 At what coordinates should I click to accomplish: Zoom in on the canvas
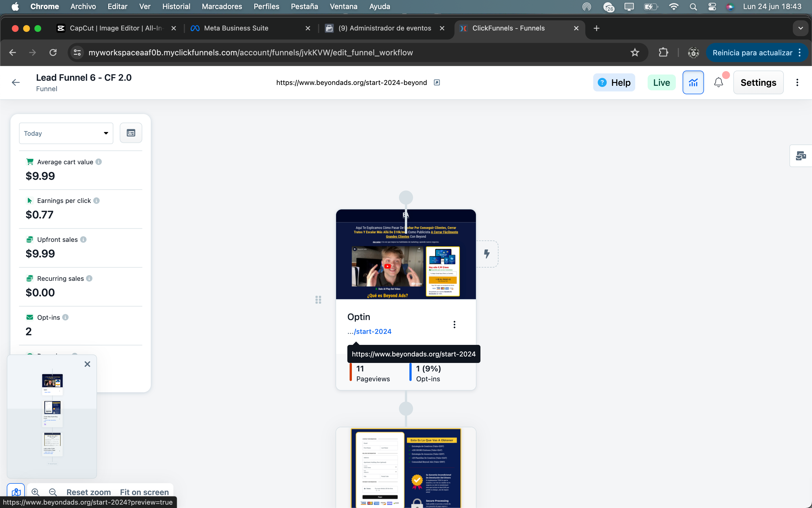click(35, 492)
